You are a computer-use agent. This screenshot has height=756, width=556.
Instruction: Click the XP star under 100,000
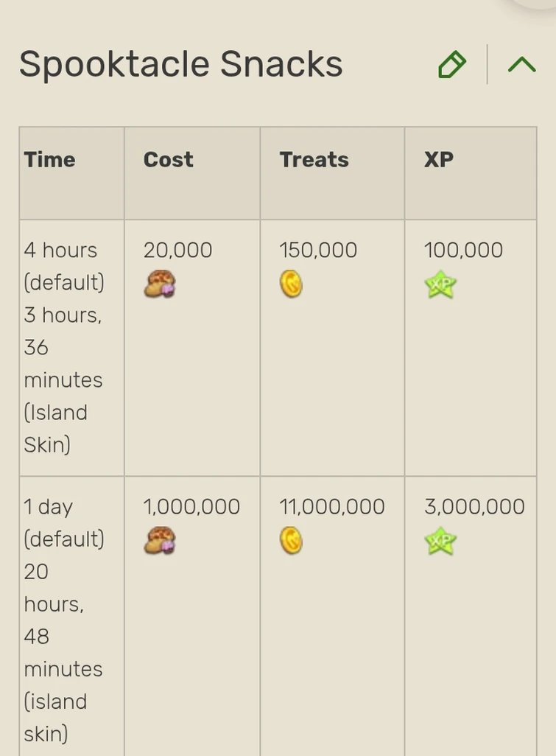click(x=440, y=284)
